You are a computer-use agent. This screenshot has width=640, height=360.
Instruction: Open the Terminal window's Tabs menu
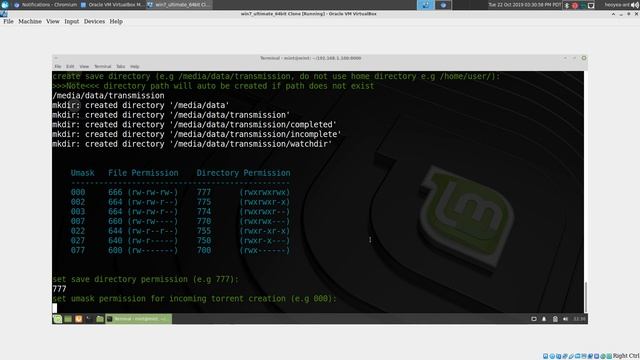pos(120,67)
